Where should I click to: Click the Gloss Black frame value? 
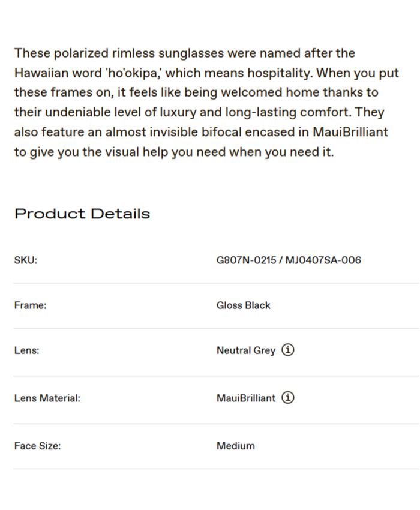coord(244,305)
